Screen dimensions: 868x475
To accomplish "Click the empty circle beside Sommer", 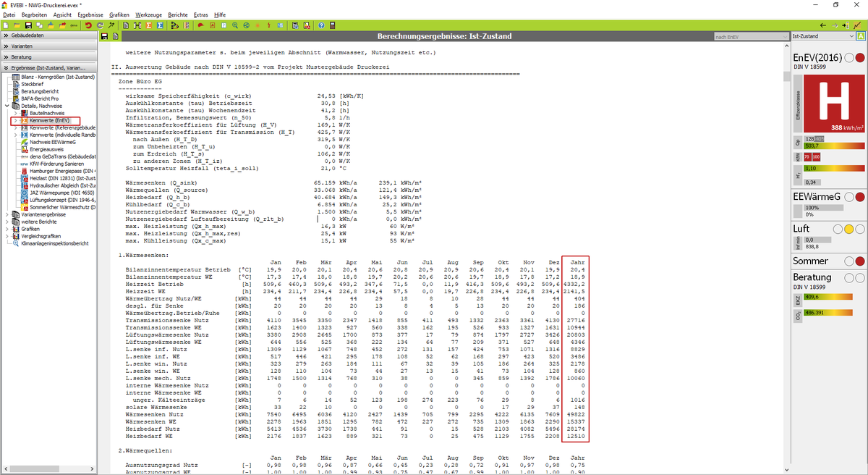I will point(848,261).
